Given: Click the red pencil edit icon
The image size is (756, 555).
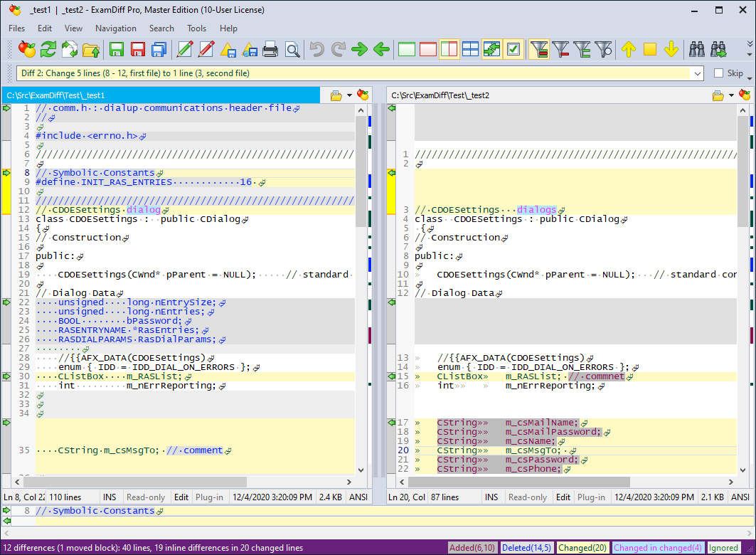Looking at the screenshot, I should click(x=206, y=49).
